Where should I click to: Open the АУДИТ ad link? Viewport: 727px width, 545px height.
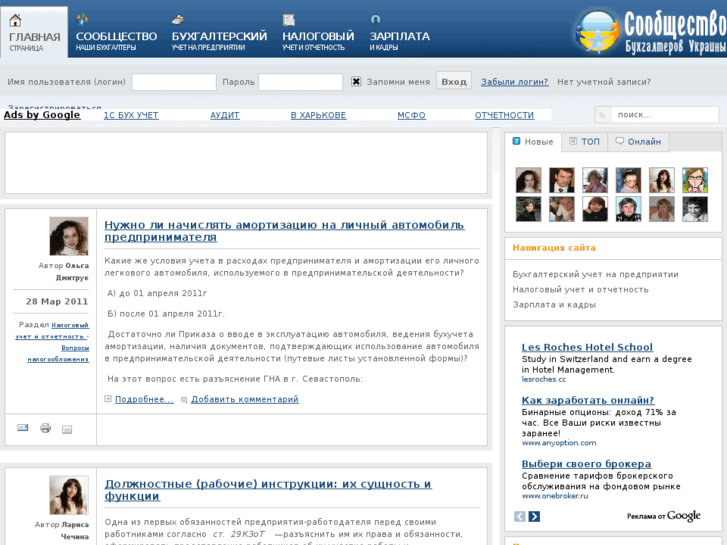coord(225,115)
